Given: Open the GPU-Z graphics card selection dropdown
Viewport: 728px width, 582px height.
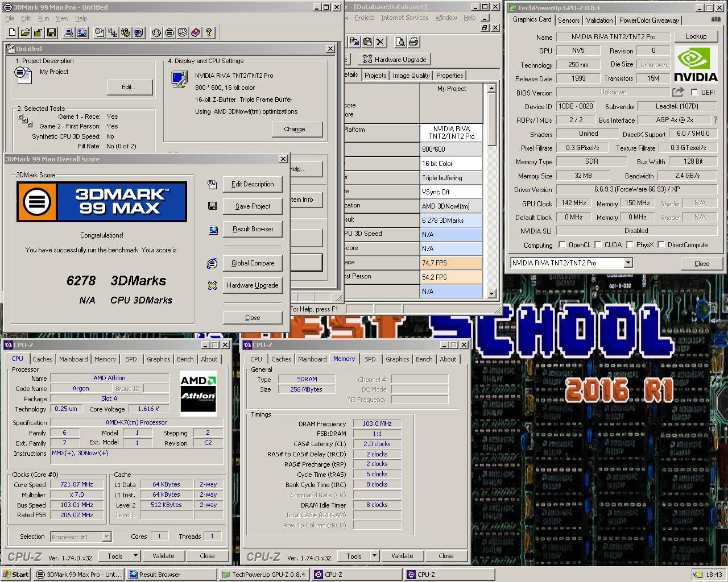Looking at the screenshot, I should pyautogui.click(x=628, y=263).
